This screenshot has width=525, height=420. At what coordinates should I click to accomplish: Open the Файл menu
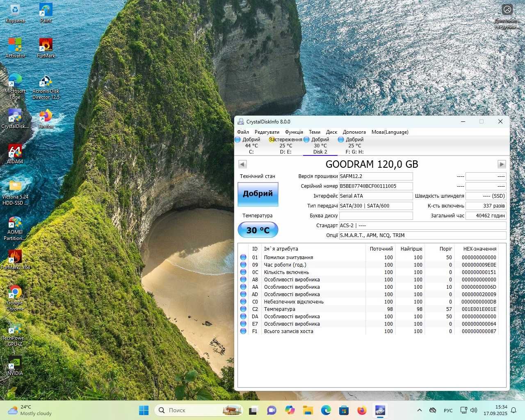point(243,132)
